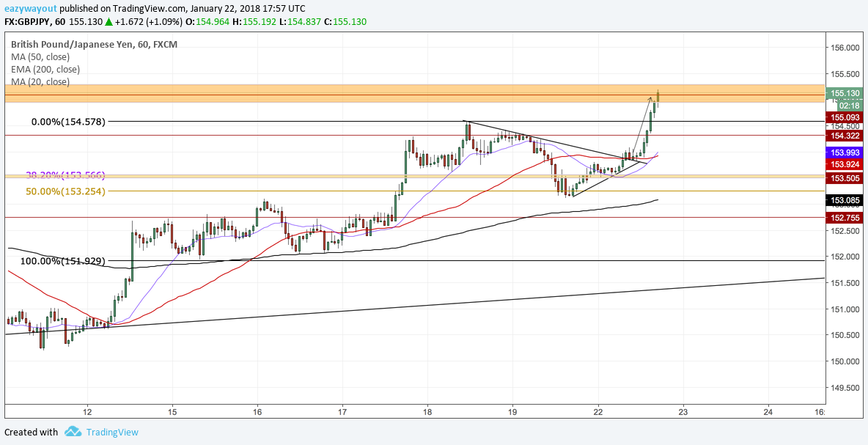Viewport: 868px width, 445px height.
Task: Click date label 22 on time axis
Action: point(598,412)
